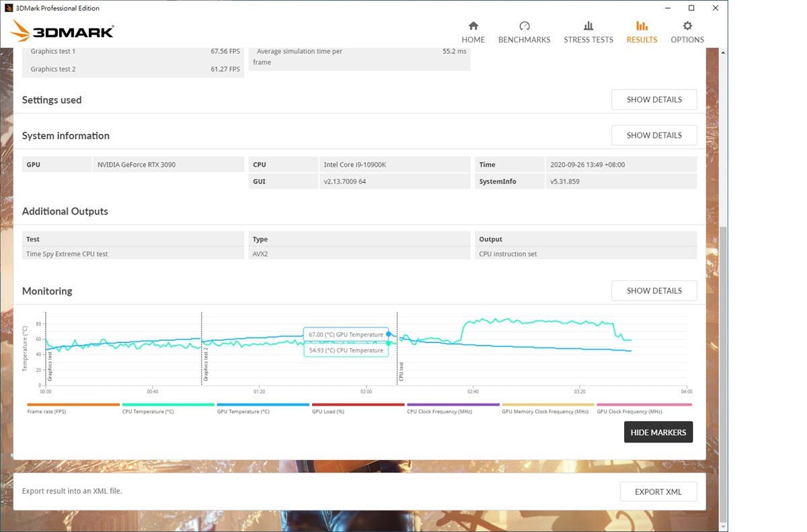Click the 3DMark logo
The height and width of the screenshot is (532, 807).
pyautogui.click(x=62, y=31)
